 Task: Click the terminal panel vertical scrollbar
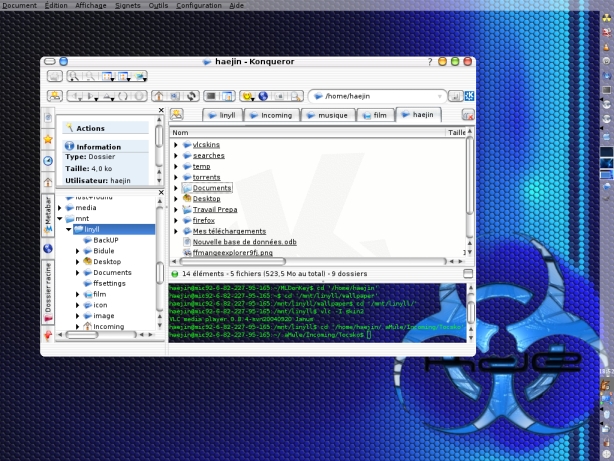point(471,313)
